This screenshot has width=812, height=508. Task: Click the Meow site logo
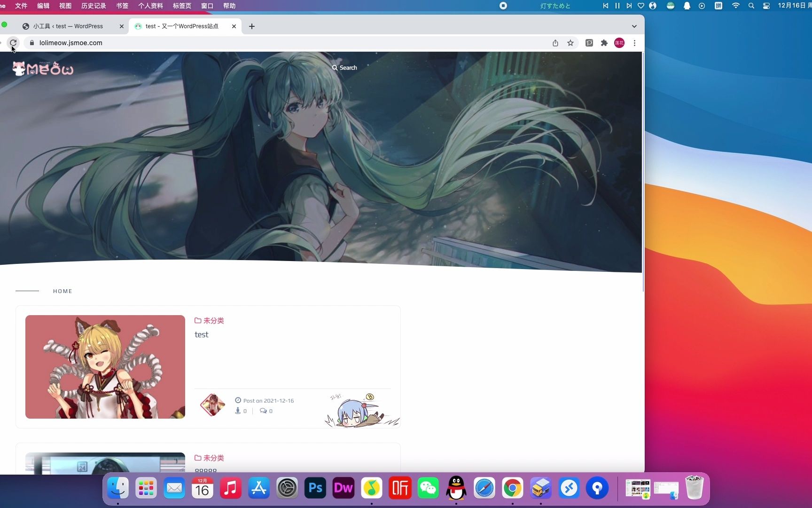point(43,69)
